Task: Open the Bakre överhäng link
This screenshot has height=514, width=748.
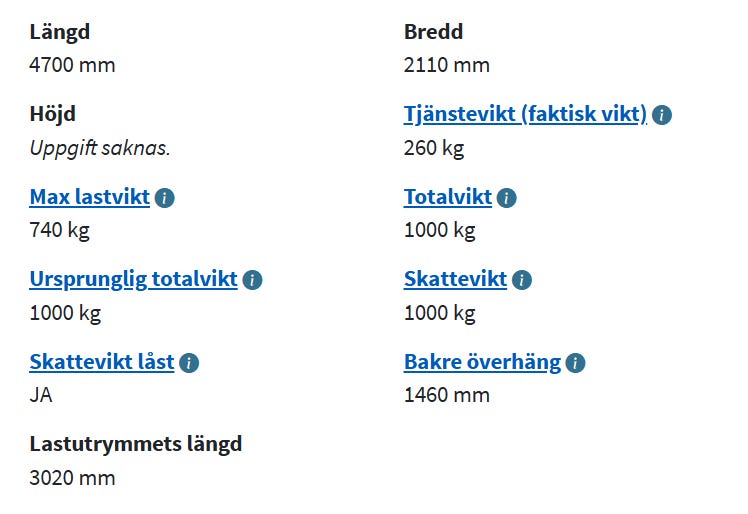Action: [x=482, y=362]
